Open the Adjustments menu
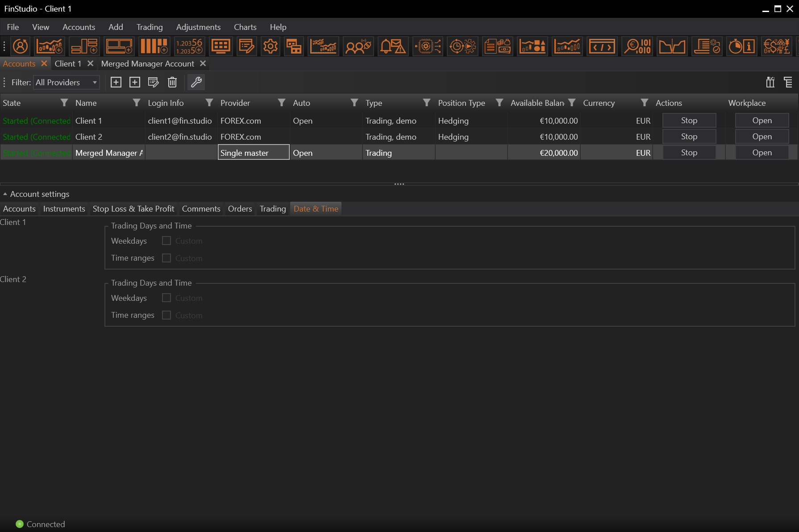This screenshot has height=532, width=799. click(198, 27)
